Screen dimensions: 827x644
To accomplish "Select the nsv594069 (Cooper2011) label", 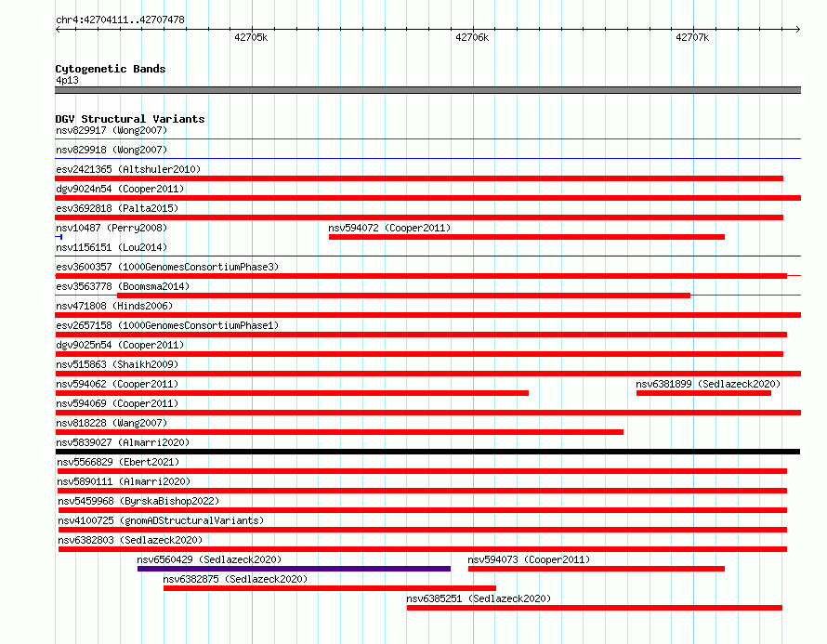I will [117, 403].
